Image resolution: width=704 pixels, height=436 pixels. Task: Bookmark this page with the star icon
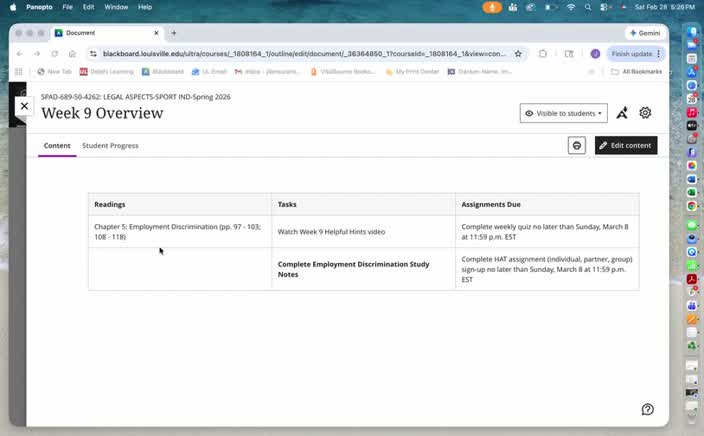point(518,54)
